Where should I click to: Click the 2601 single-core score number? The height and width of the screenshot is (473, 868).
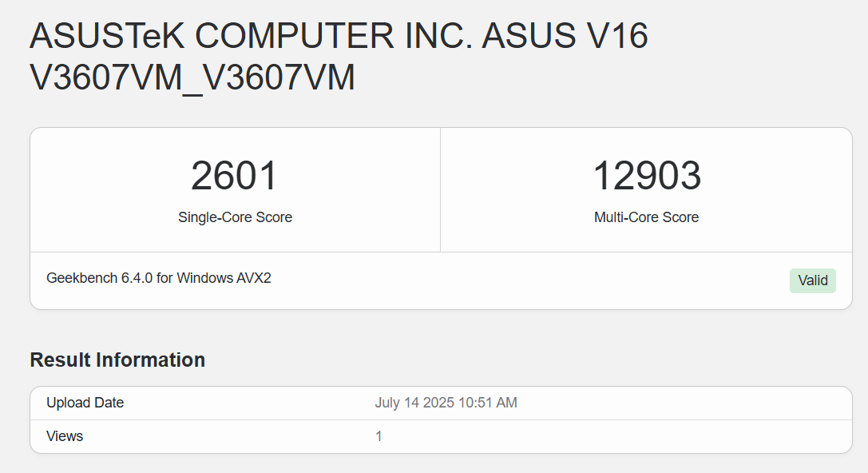tap(234, 177)
